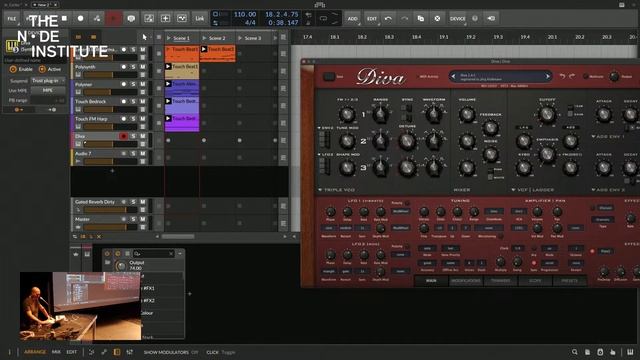Click the piano keyboard icon in the footer
Screen dimensions: 640x360
(x=630, y=352)
